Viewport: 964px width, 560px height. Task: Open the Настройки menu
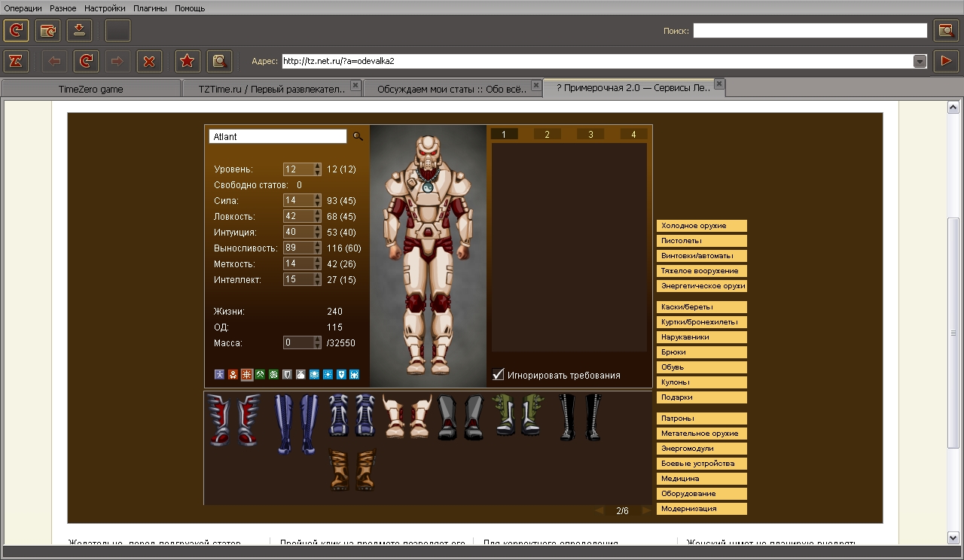click(105, 8)
